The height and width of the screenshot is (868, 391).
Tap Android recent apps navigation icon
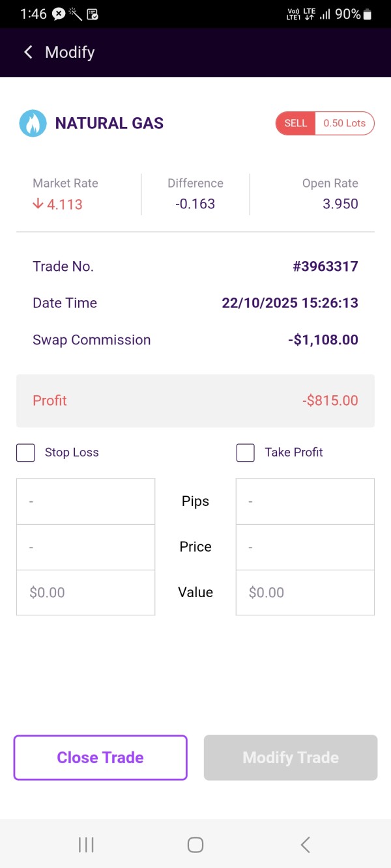click(86, 845)
